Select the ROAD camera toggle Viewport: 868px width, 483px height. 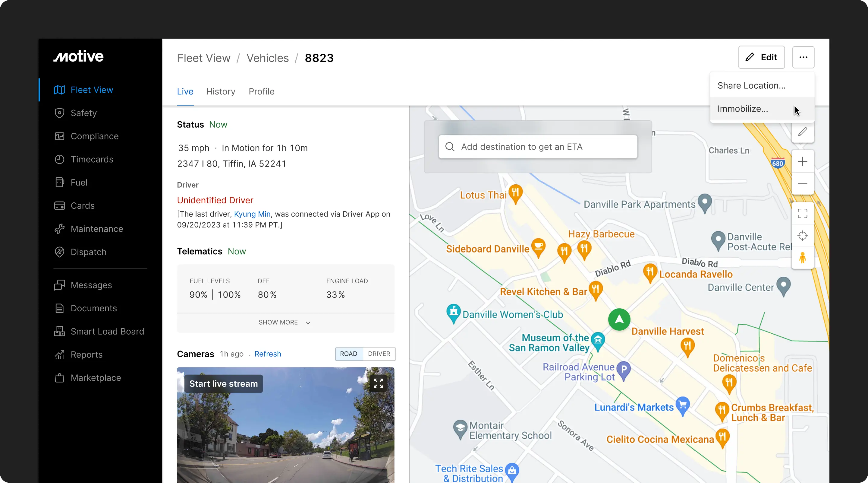[348, 354]
